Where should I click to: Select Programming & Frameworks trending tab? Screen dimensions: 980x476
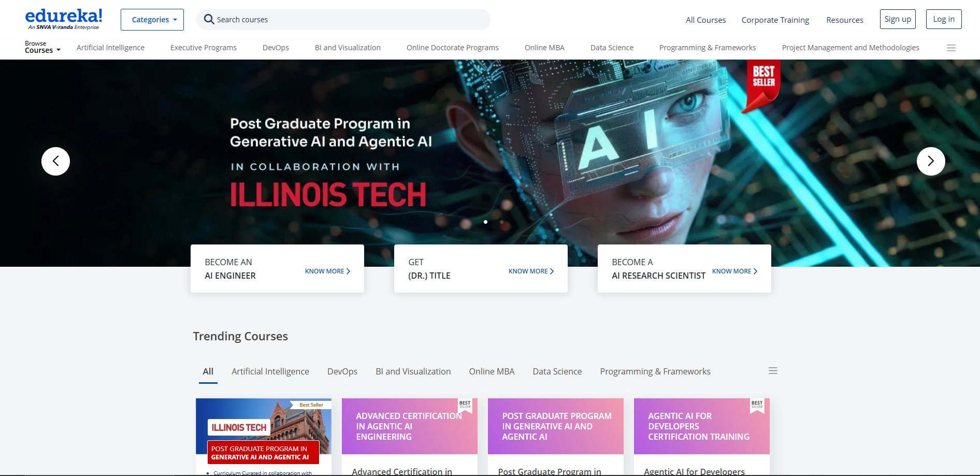[655, 371]
